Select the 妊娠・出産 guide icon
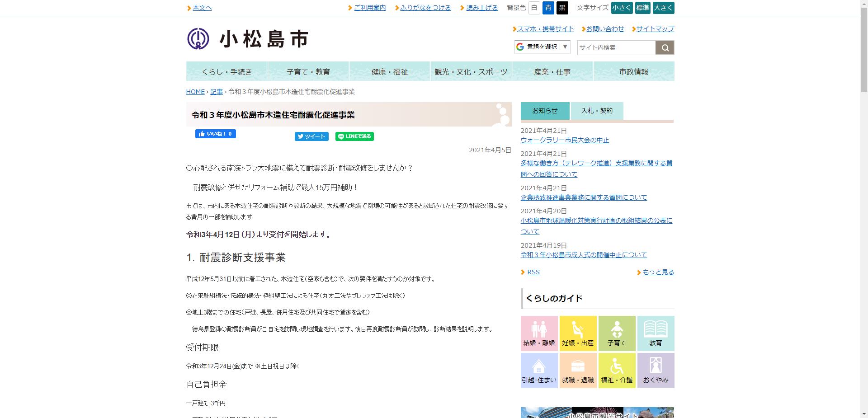This screenshot has width=868, height=418. click(x=578, y=333)
